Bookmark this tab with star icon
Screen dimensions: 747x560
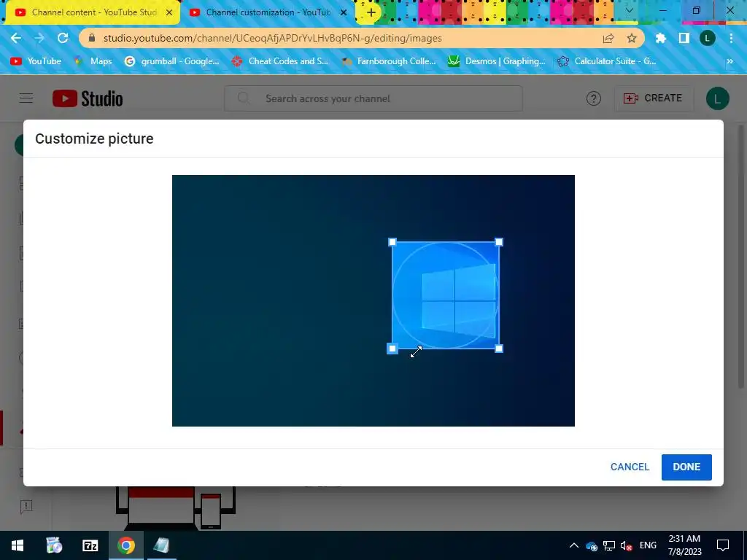(632, 38)
